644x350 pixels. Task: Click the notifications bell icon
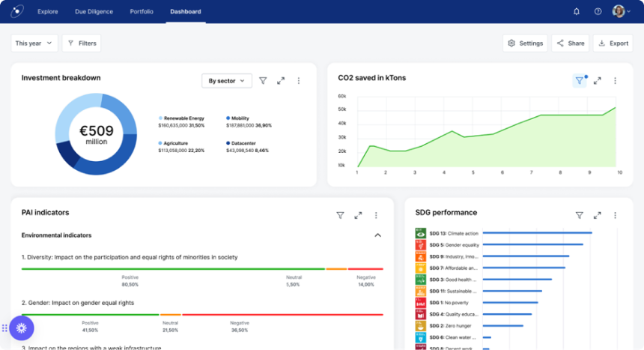tap(577, 11)
